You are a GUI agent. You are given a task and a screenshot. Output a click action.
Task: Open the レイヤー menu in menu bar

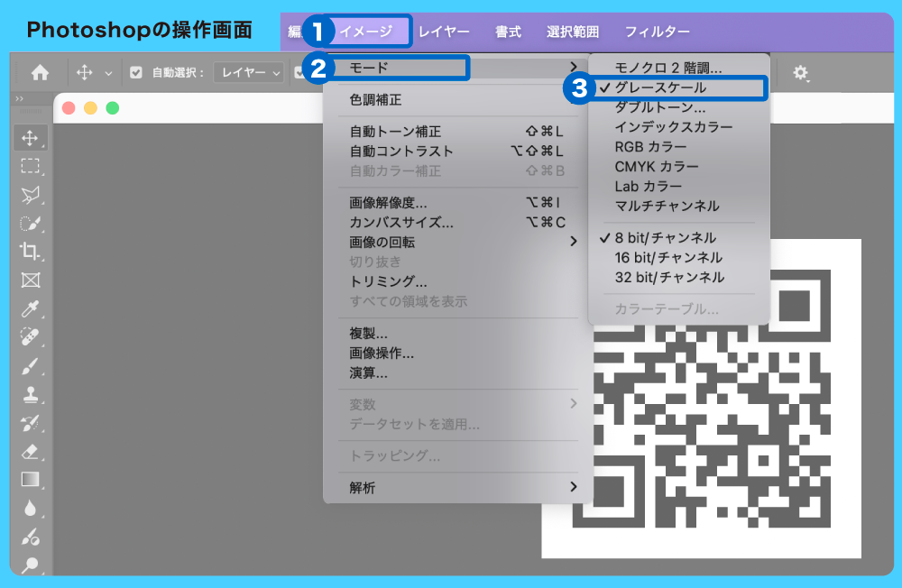(x=444, y=32)
